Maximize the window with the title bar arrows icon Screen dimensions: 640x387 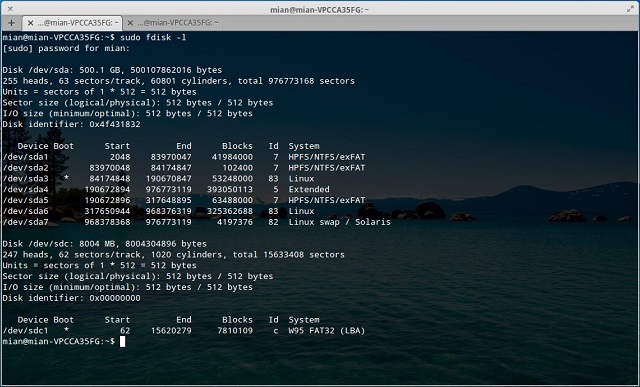tap(630, 9)
